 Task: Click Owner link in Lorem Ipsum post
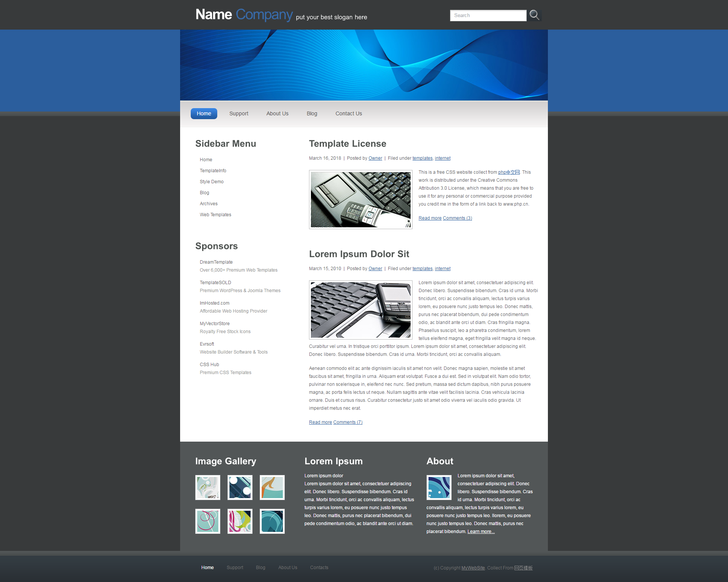pos(375,269)
